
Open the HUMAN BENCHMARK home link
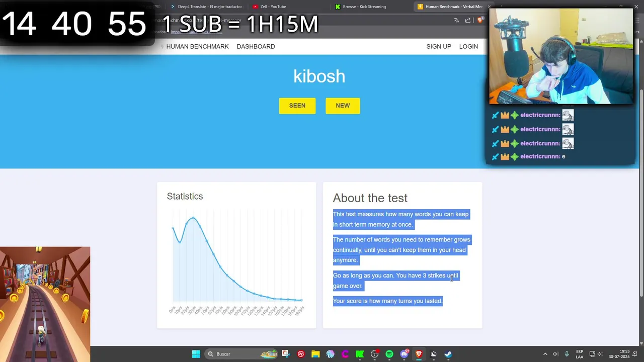(197, 46)
